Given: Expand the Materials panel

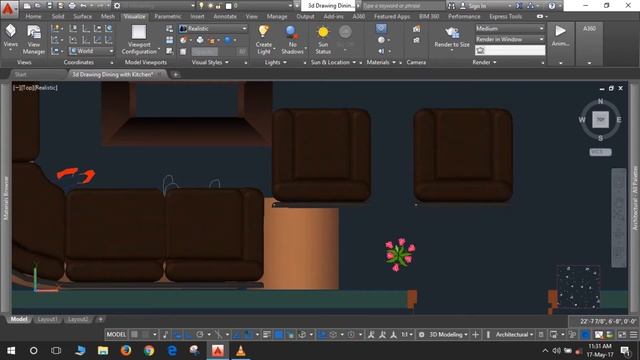Looking at the screenshot, I should coord(381,62).
